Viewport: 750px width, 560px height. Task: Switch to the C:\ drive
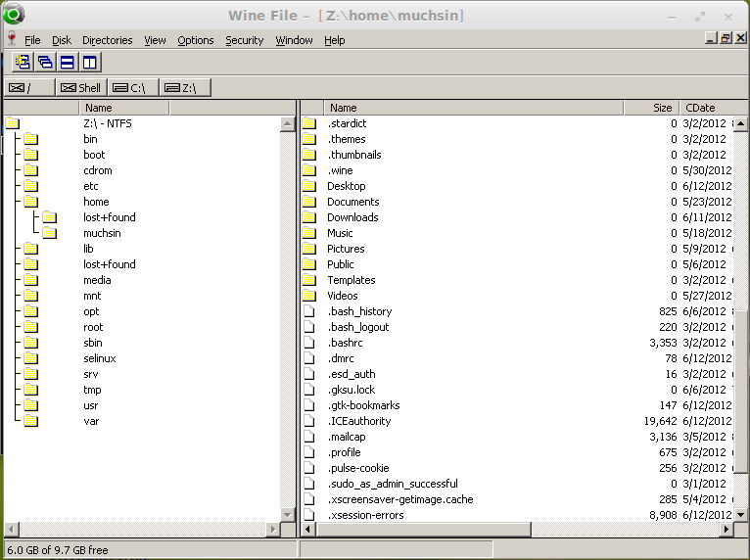pyautogui.click(x=133, y=87)
